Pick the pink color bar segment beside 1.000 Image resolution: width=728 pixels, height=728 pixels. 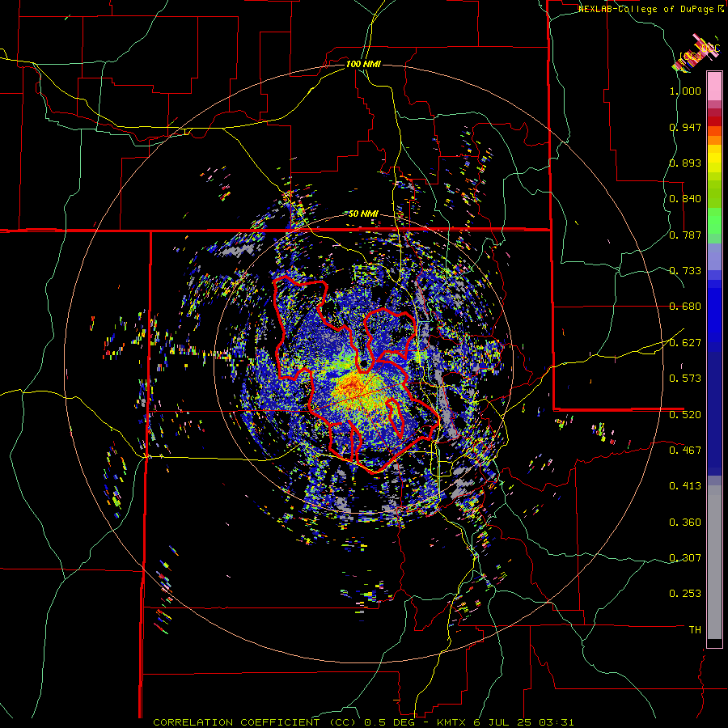(714, 87)
